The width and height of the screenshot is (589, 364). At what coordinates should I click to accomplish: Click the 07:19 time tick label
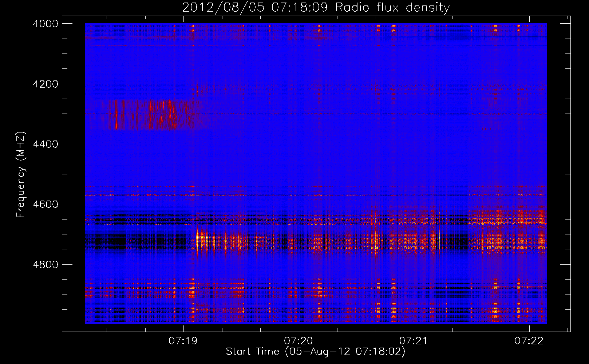pos(183,341)
